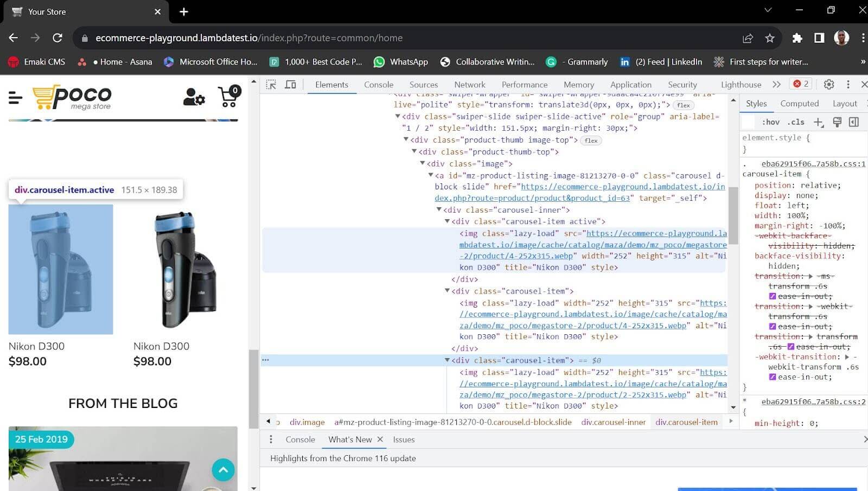Click the purple cubic-bezier swatch on ease-in-out

click(772, 296)
